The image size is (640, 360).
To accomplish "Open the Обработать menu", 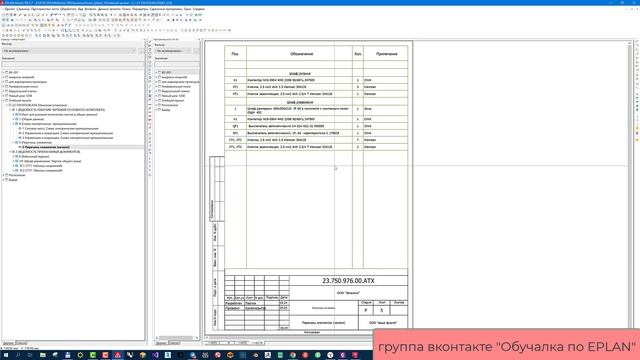I will click(x=68, y=9).
